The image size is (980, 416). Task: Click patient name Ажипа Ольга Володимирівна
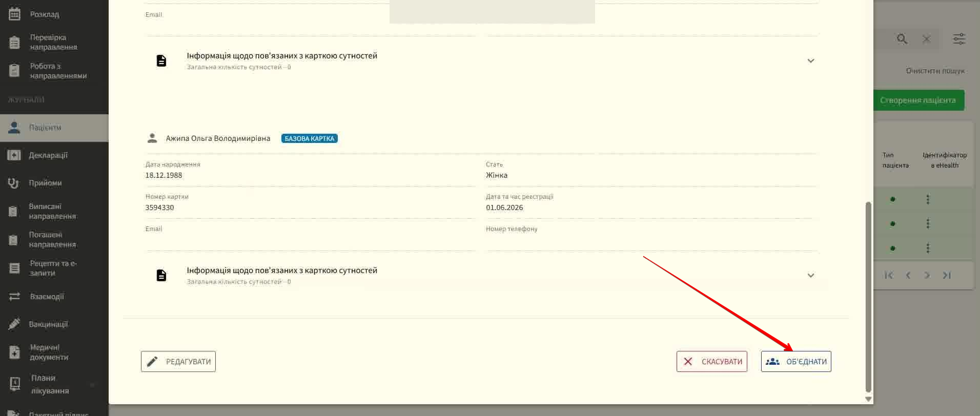[x=218, y=138]
